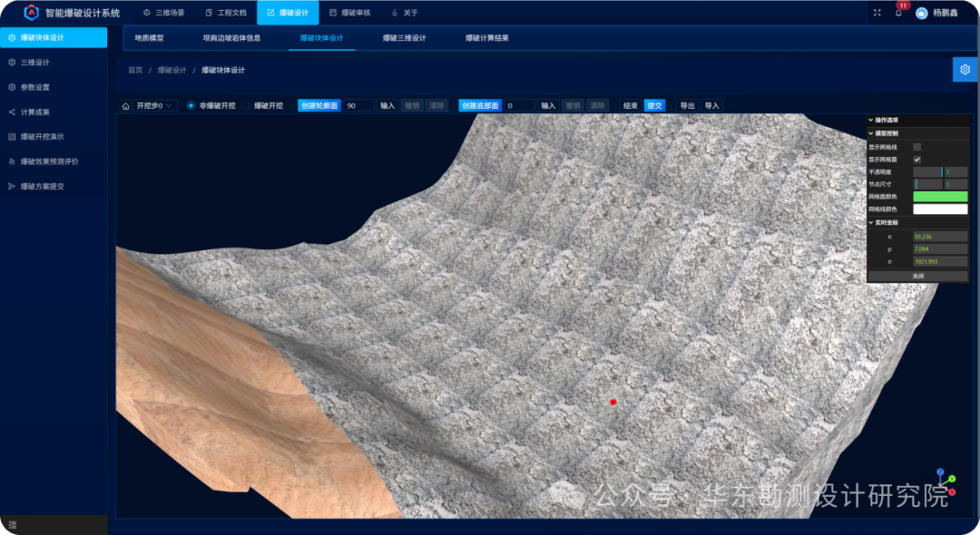Viewport: 980px width, 535px height.
Task: Uncheck the 显示网格面 checkbox
Action: [916, 160]
